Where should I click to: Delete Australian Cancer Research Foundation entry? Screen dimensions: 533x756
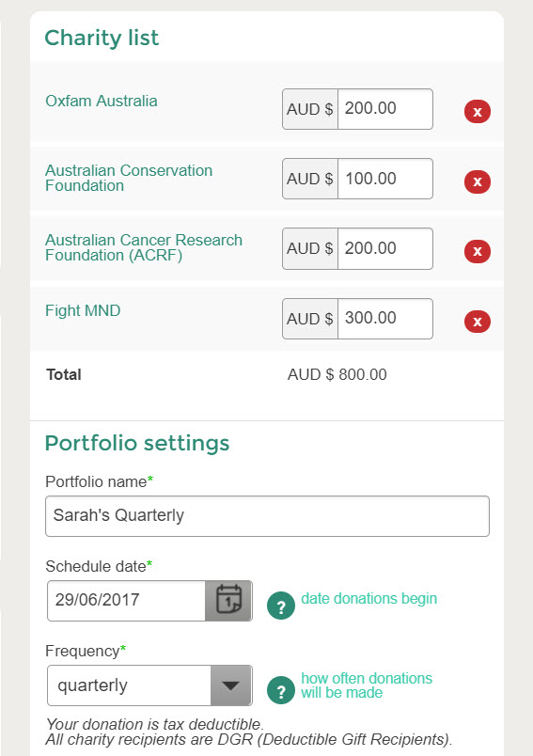(x=478, y=251)
